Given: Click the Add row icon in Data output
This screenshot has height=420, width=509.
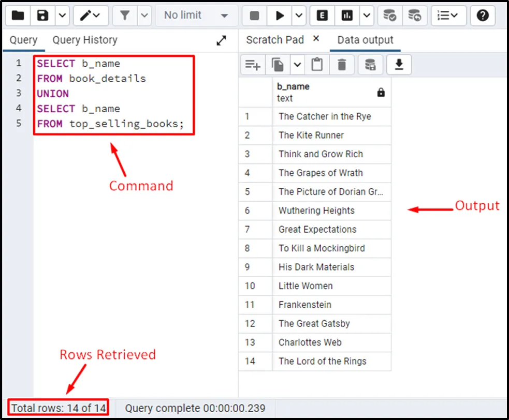Looking at the screenshot, I should pos(252,65).
